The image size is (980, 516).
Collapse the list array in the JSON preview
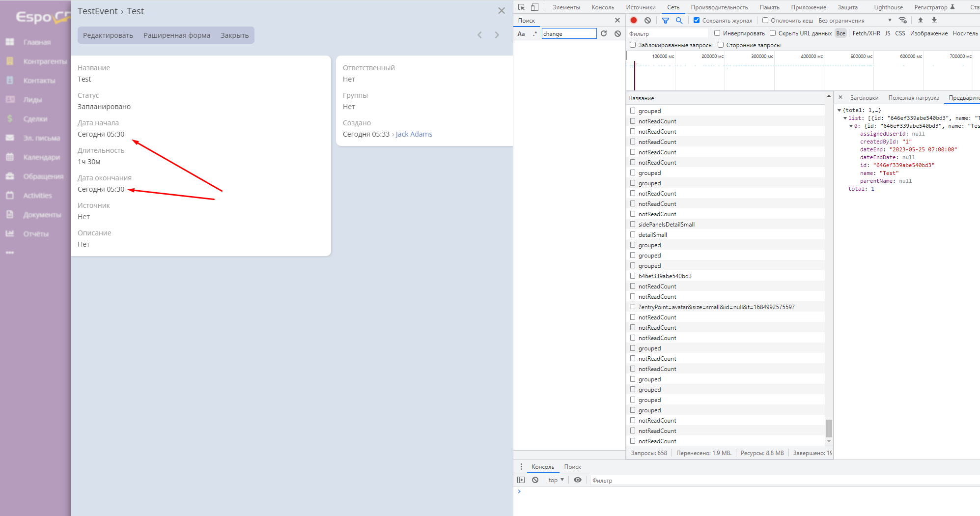point(845,118)
